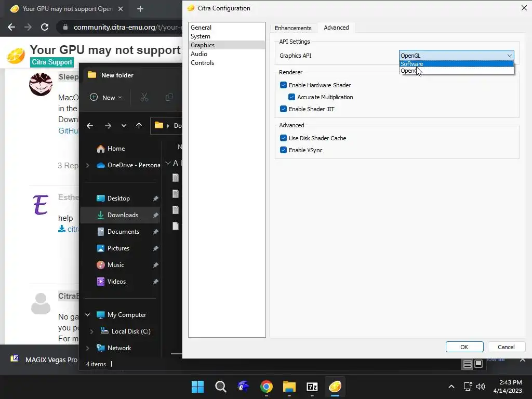
Task: Open Controls settings category
Action: (202, 63)
